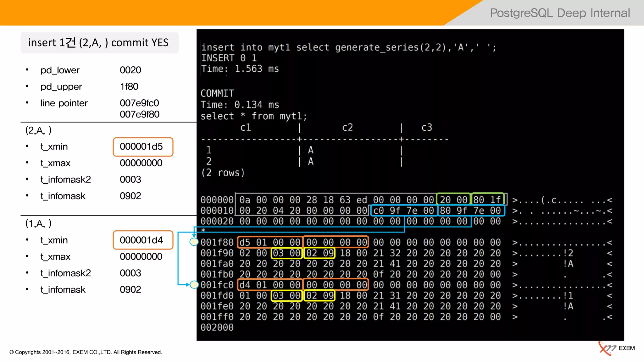Click the '(2 rows)' result text

tap(223, 173)
